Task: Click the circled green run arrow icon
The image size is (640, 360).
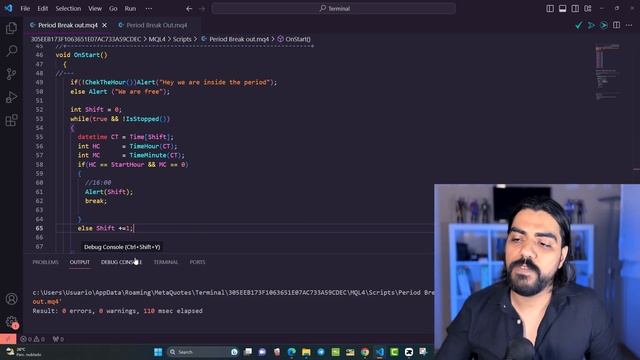Action: (604, 25)
